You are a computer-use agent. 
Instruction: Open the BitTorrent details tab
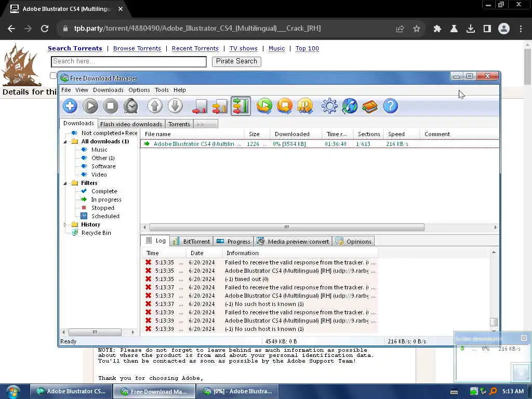coord(191,242)
